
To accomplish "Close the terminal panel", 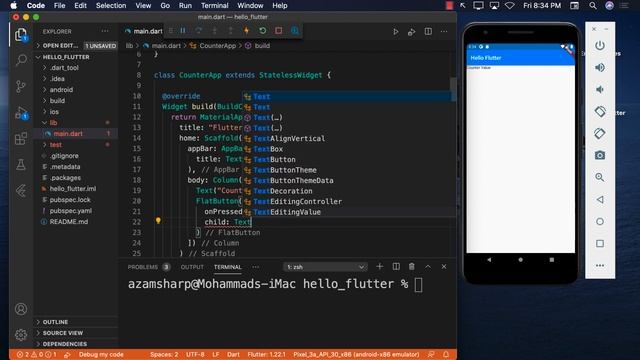I will click(444, 267).
